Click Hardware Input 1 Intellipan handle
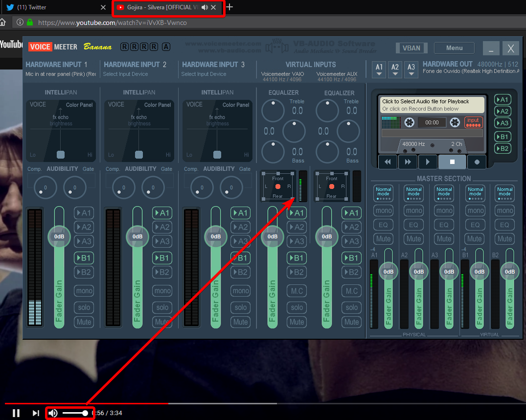526x420 pixels. pyautogui.click(x=61, y=154)
